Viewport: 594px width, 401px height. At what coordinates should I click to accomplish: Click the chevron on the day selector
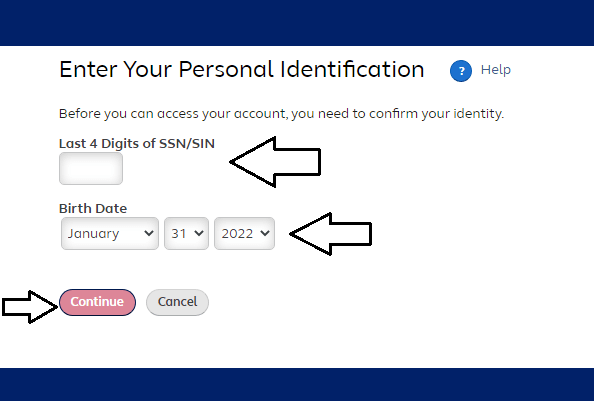(x=199, y=233)
